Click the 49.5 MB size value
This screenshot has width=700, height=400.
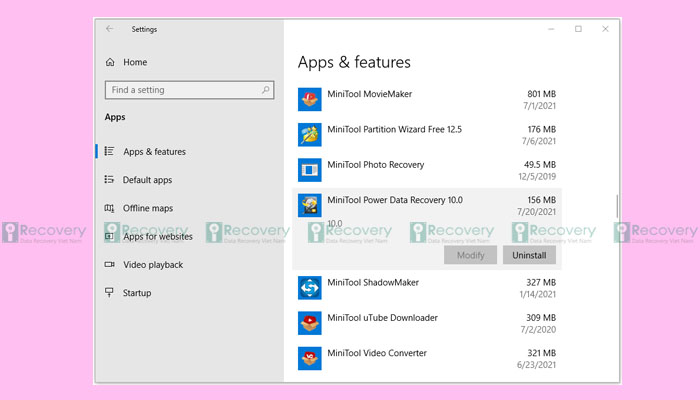(540, 164)
